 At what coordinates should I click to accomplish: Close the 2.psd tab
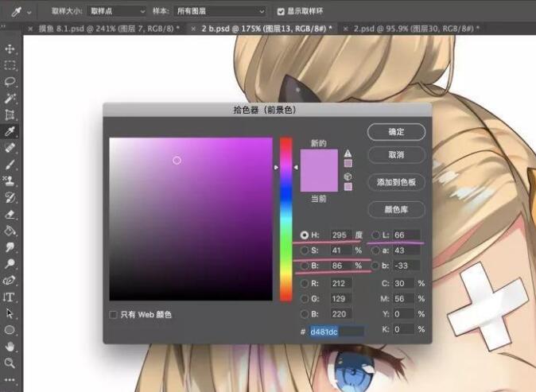pos(346,29)
